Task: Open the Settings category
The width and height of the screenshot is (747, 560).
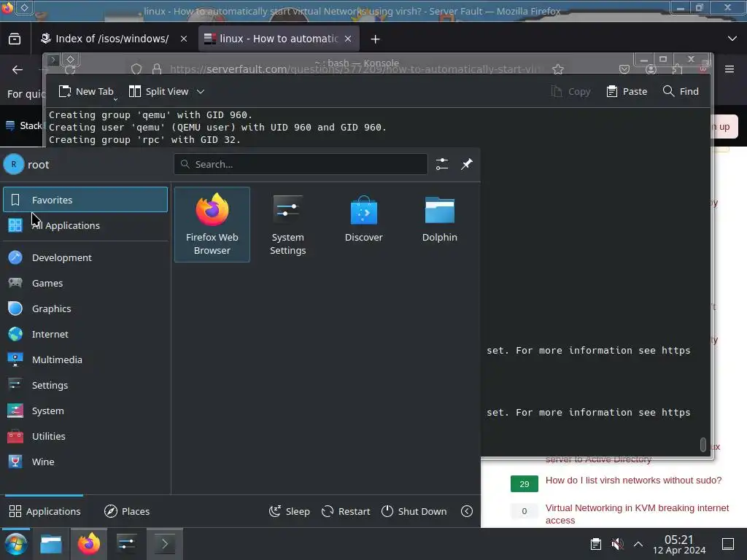Action: click(85, 385)
